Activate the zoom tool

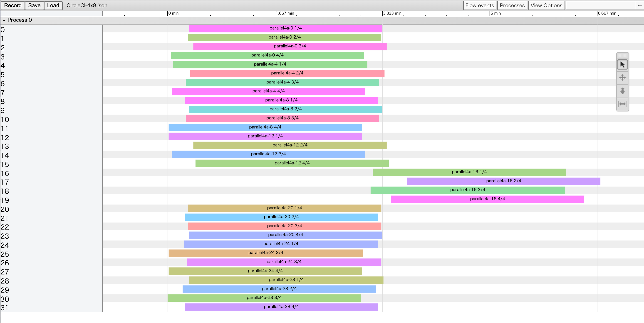[x=622, y=91]
